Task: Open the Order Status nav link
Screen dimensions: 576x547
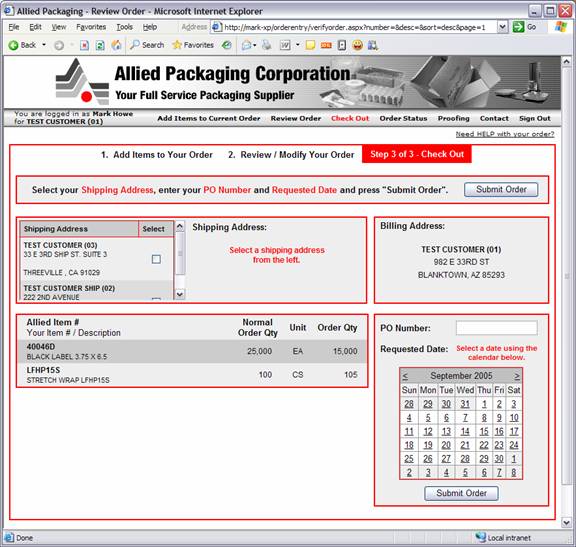Action: 403,118
